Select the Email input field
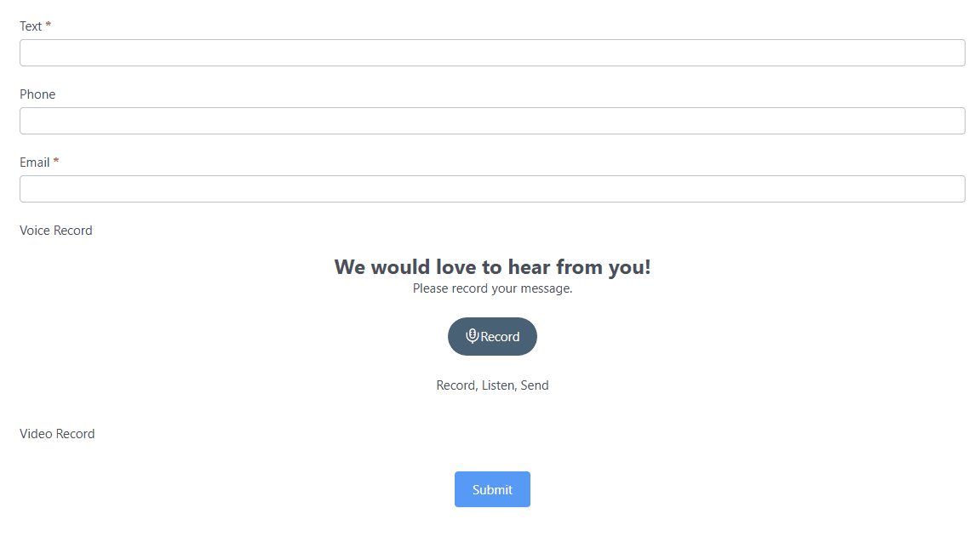 (492, 189)
